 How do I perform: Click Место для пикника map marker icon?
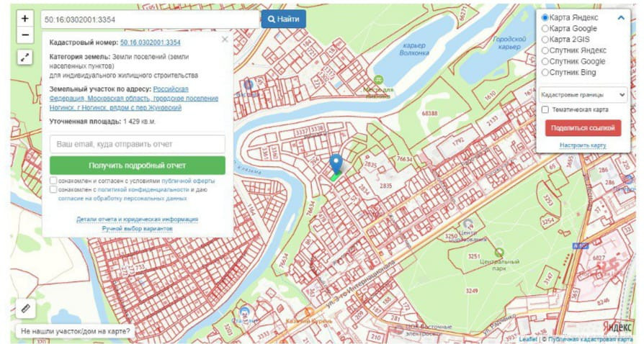tap(378, 80)
